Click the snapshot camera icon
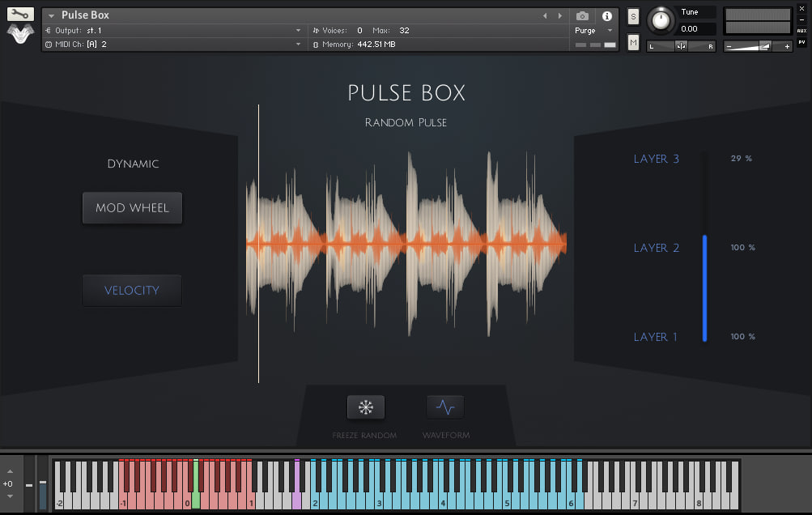This screenshot has height=515, width=812. [581, 15]
